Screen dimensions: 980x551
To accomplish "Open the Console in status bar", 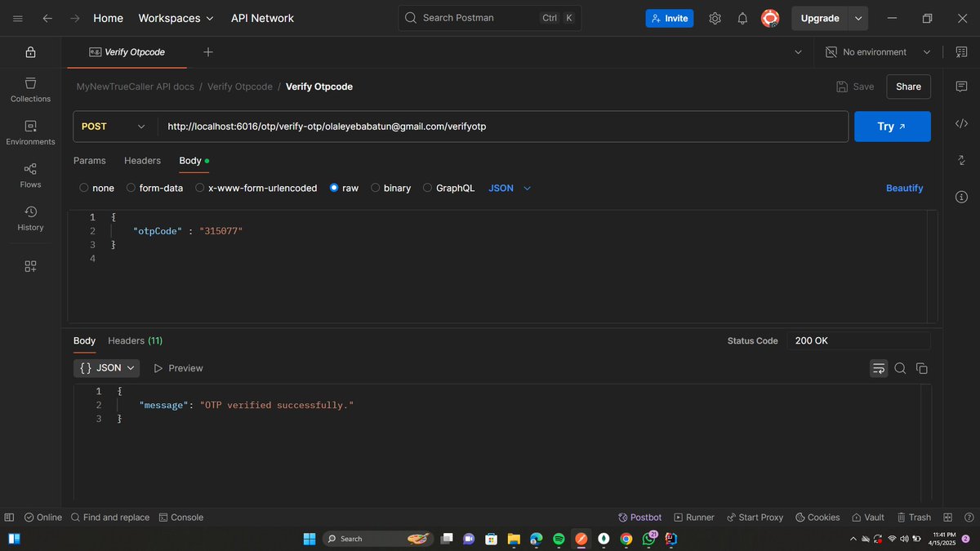I will [181, 518].
